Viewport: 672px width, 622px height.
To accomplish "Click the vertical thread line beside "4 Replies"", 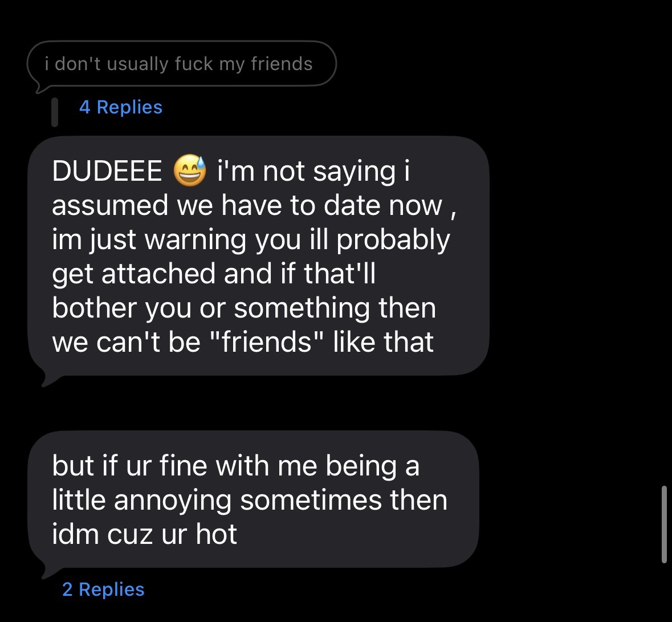I will coord(55,112).
